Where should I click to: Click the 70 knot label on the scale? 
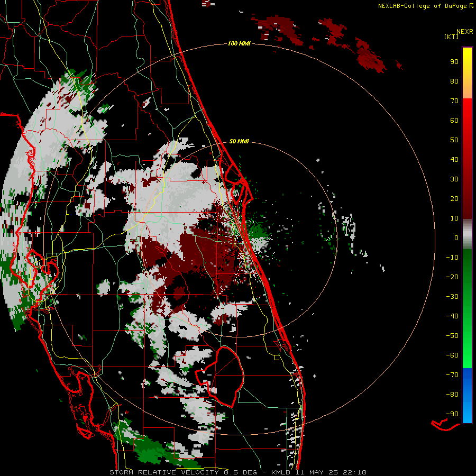point(454,101)
